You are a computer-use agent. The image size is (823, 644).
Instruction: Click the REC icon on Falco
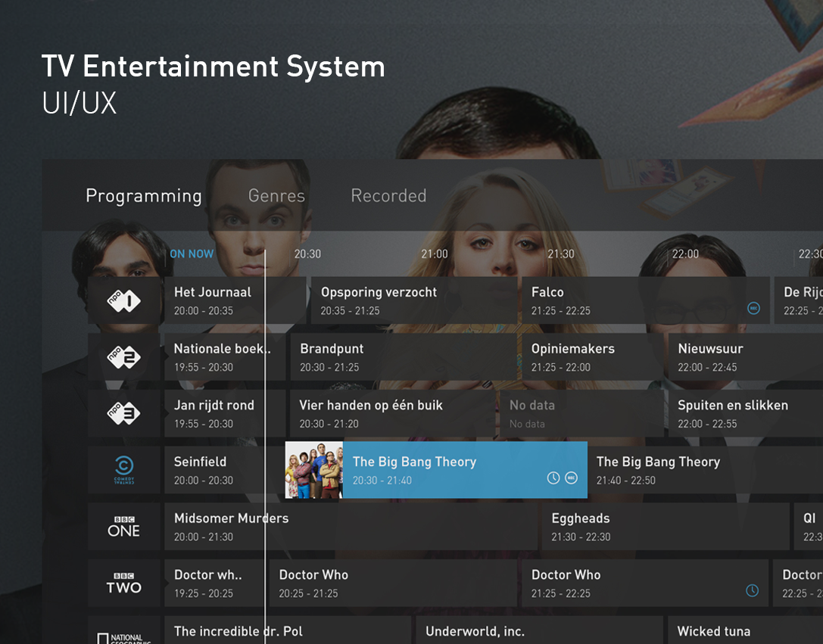pyautogui.click(x=753, y=308)
